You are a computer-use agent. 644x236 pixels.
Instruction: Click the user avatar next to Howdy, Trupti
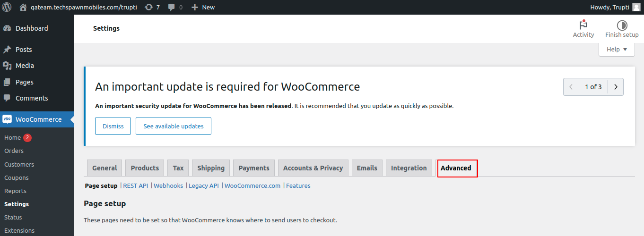(636, 7)
